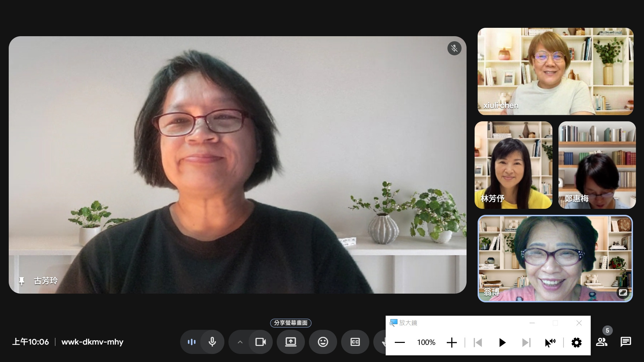Select xiuli chen video thumbnail
Screen dimensions: 644x362
pos(555,71)
